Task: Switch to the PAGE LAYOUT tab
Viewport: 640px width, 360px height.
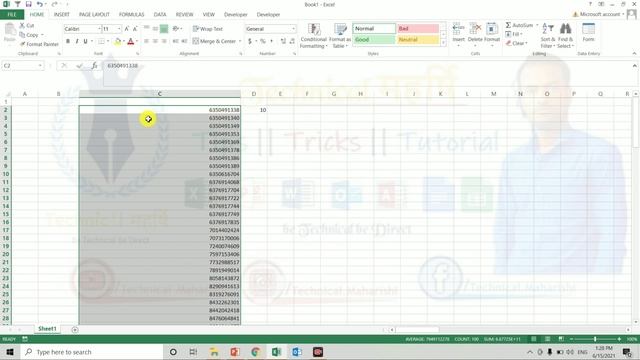Action: coord(94,15)
